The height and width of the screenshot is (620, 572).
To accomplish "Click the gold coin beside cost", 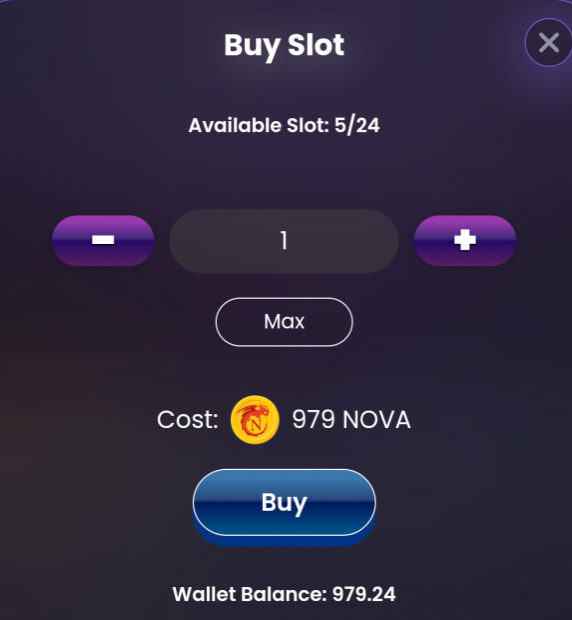I will click(255, 420).
